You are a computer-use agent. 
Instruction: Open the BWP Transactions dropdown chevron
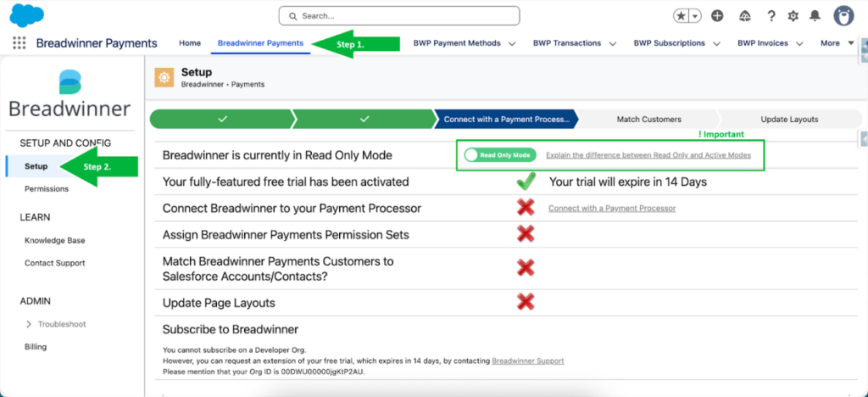tap(613, 44)
